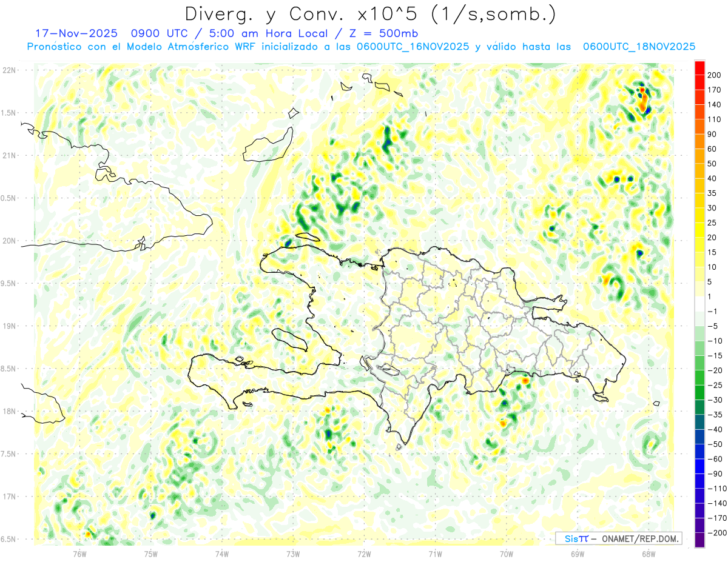Click the red swatch at the colorbar top
This screenshot has height=562, width=728.
tap(699, 68)
